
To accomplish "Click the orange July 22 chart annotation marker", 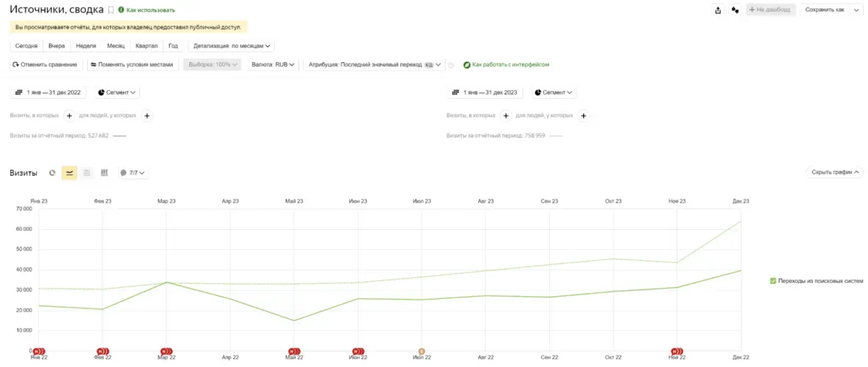I will click(x=422, y=352).
